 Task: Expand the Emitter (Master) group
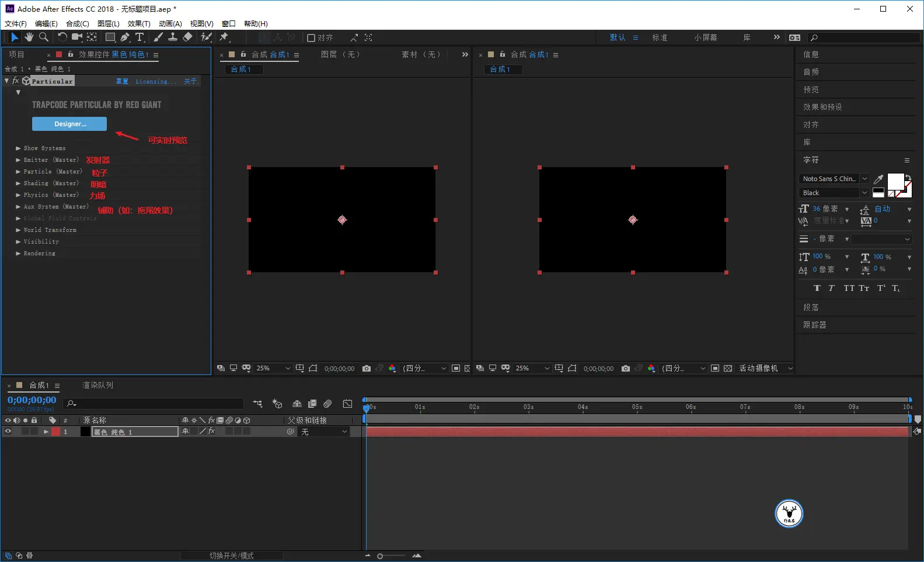(x=18, y=160)
